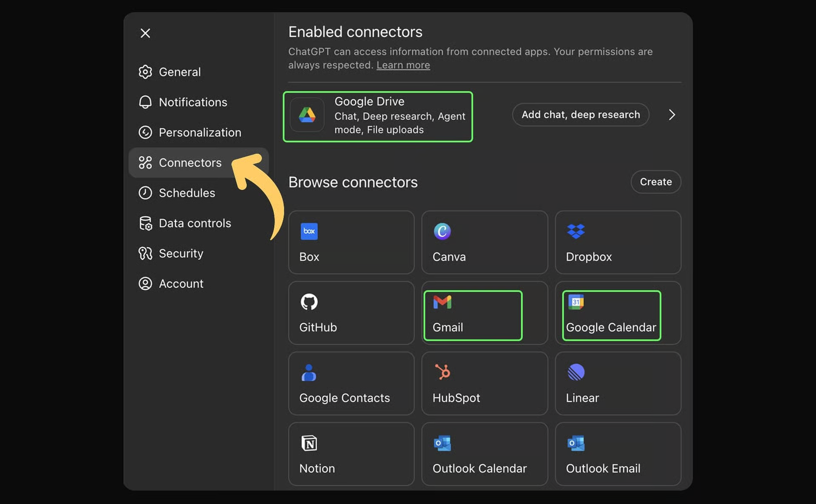Close the settings dialog with X
This screenshot has width=816, height=504.
click(x=145, y=33)
